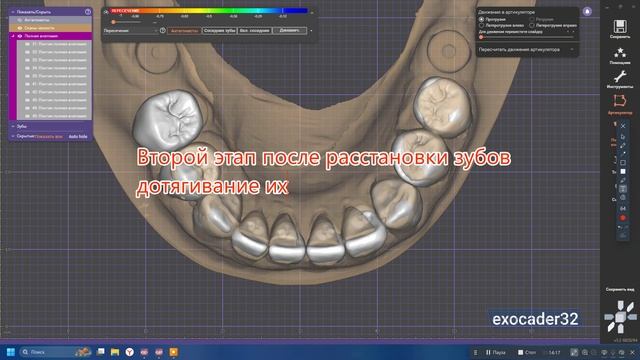
Task: Click the articulator movement slider track
Action: point(527,37)
